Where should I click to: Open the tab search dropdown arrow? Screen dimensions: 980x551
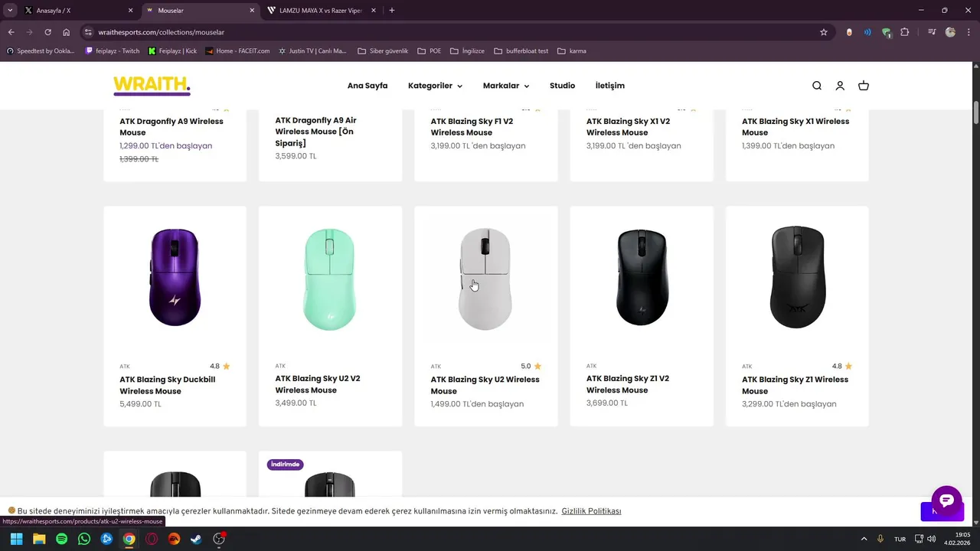(10, 11)
